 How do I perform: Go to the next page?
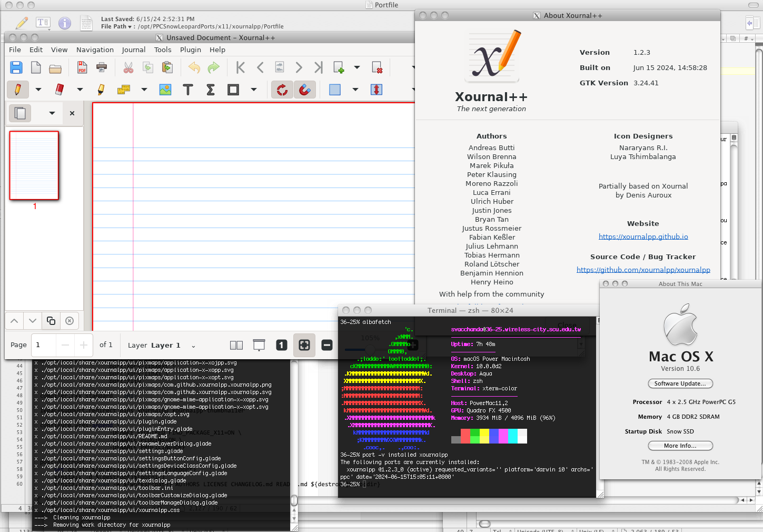coord(299,67)
